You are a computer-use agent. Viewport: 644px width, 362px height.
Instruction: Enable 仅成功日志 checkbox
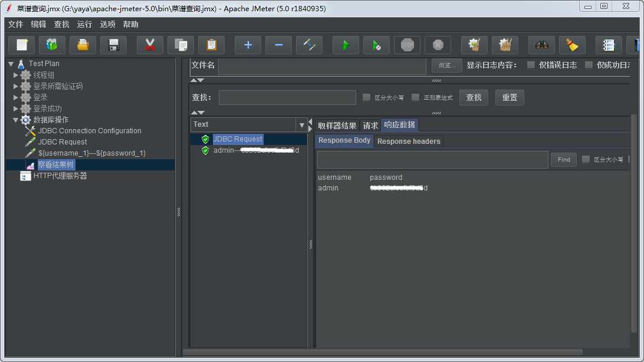click(589, 65)
